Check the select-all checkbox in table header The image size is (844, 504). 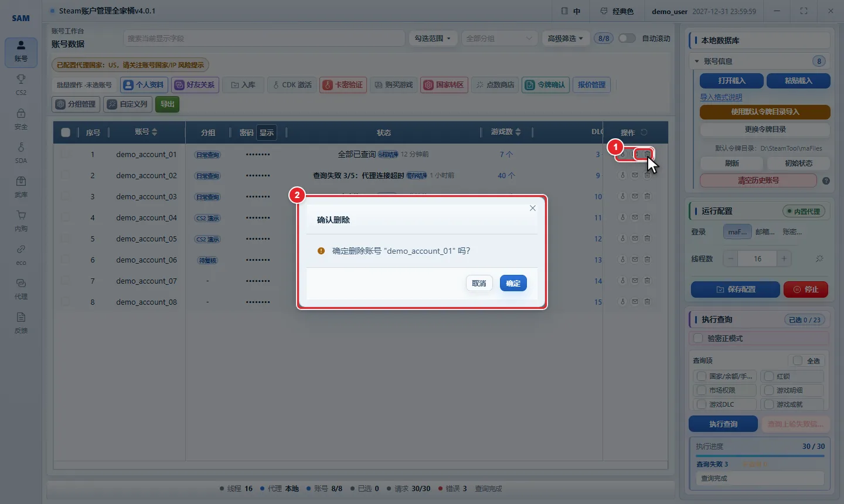coord(66,132)
